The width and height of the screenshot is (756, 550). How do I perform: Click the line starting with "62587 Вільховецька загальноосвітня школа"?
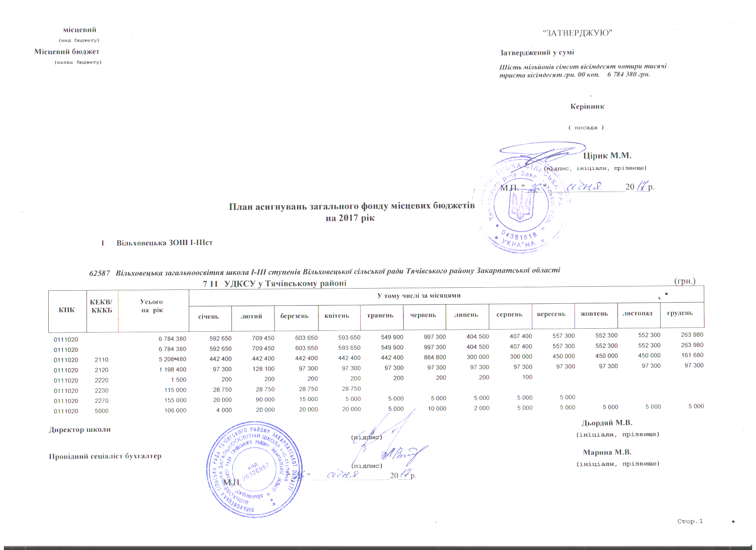click(325, 272)
